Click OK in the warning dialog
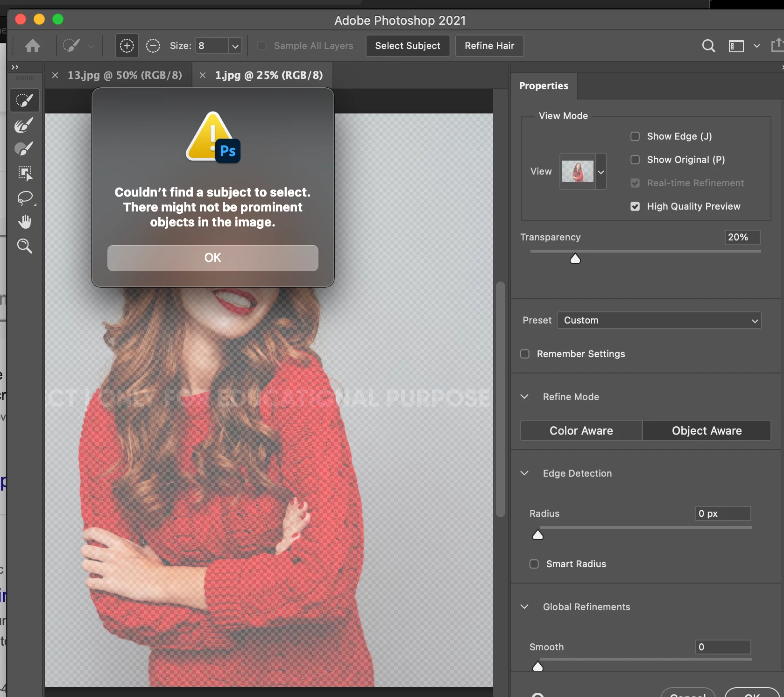Image resolution: width=784 pixels, height=697 pixels. coord(213,258)
